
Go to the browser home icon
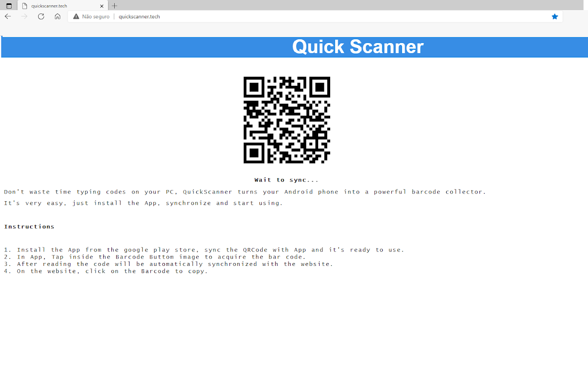57,16
